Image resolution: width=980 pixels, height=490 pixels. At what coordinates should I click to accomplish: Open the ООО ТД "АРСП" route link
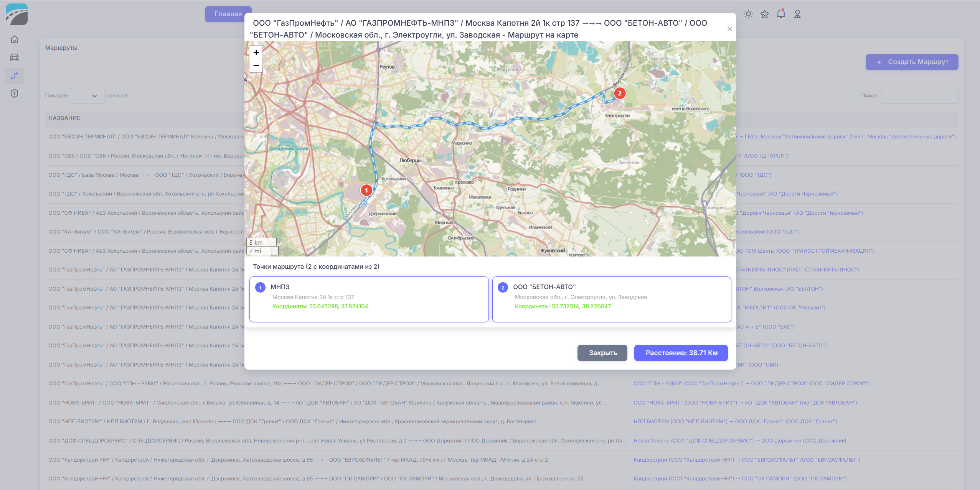pyautogui.click(x=762, y=156)
